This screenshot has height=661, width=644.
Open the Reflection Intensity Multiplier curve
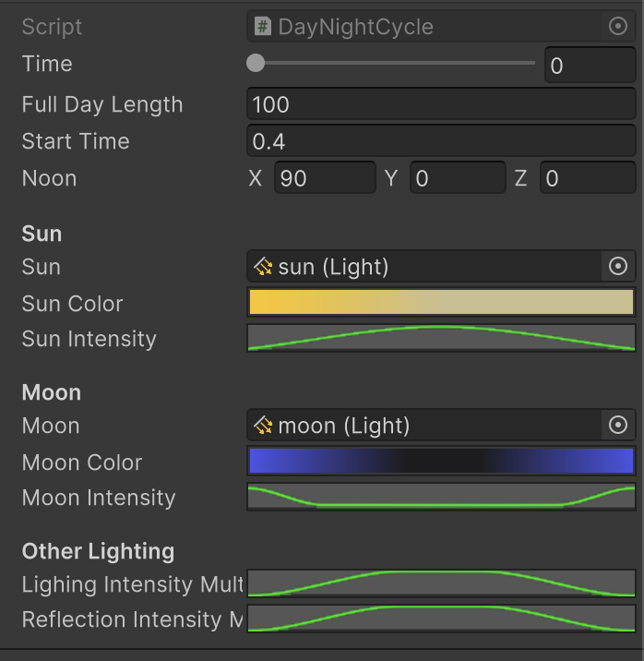(x=441, y=619)
